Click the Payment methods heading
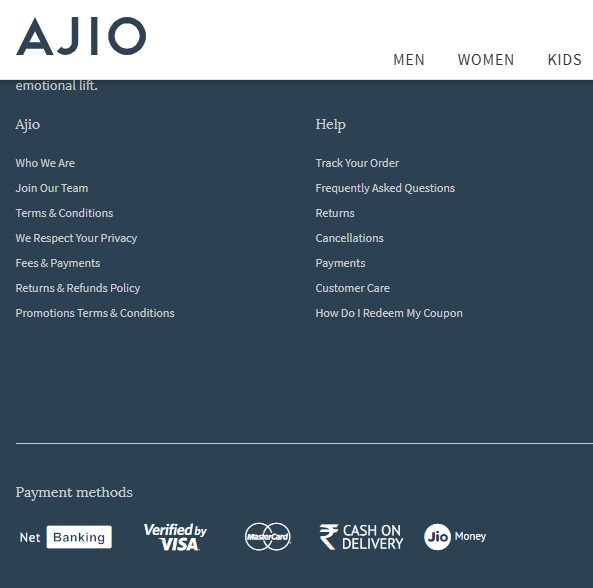The width and height of the screenshot is (593, 588). tap(74, 492)
